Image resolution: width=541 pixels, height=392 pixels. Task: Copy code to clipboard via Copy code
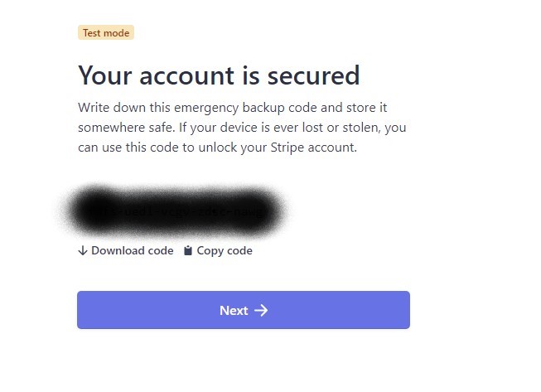[218, 250]
